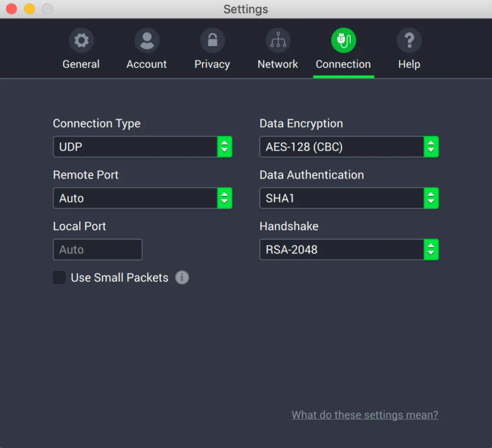Select the Network topology icon
The image size is (492, 448).
tap(278, 41)
